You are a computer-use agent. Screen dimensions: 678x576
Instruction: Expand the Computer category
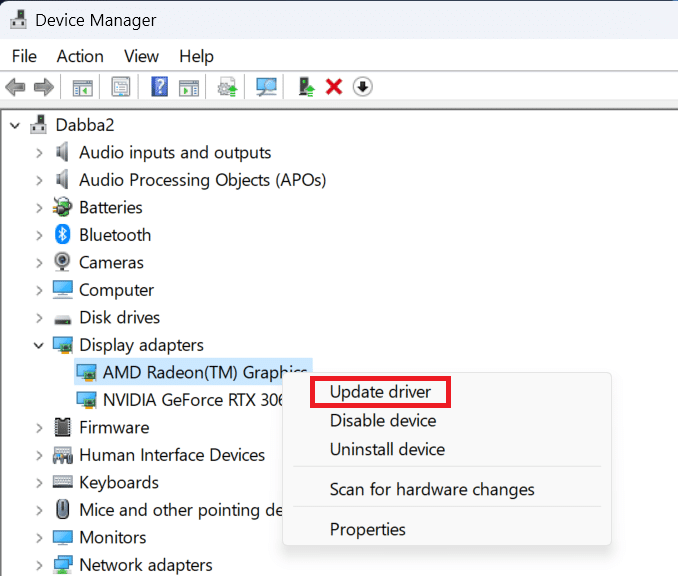click(x=39, y=290)
